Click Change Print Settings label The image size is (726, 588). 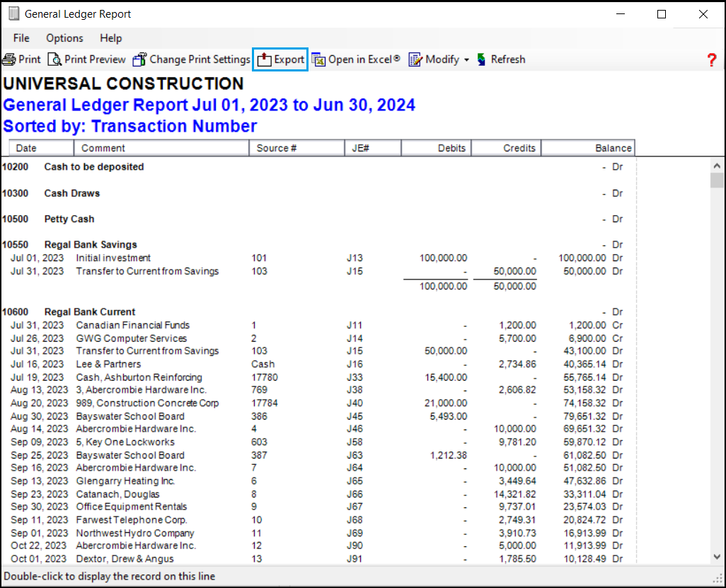pyautogui.click(x=200, y=59)
